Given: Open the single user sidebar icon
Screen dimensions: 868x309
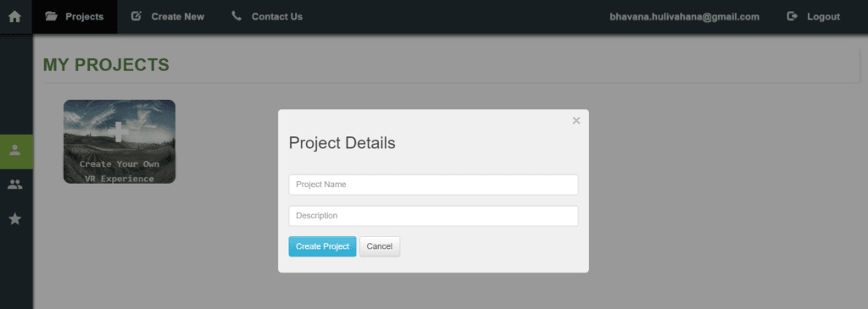Looking at the screenshot, I should point(15,151).
